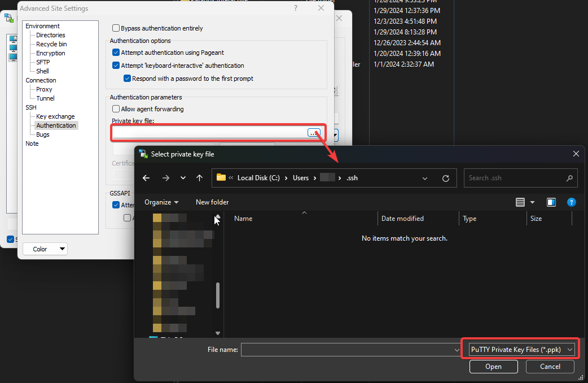The height and width of the screenshot is (383, 588).
Task: Click the Back arrow in file dialog
Action: (x=146, y=178)
